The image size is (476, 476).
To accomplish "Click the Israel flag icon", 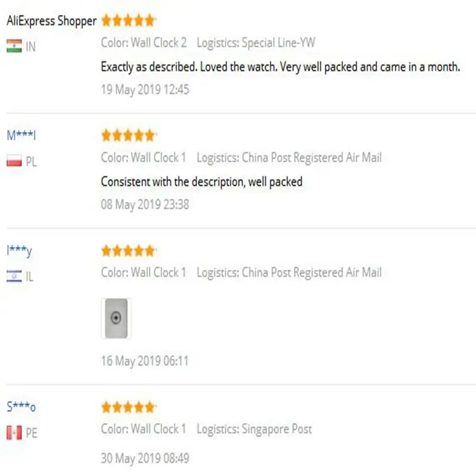I will tap(14, 276).
